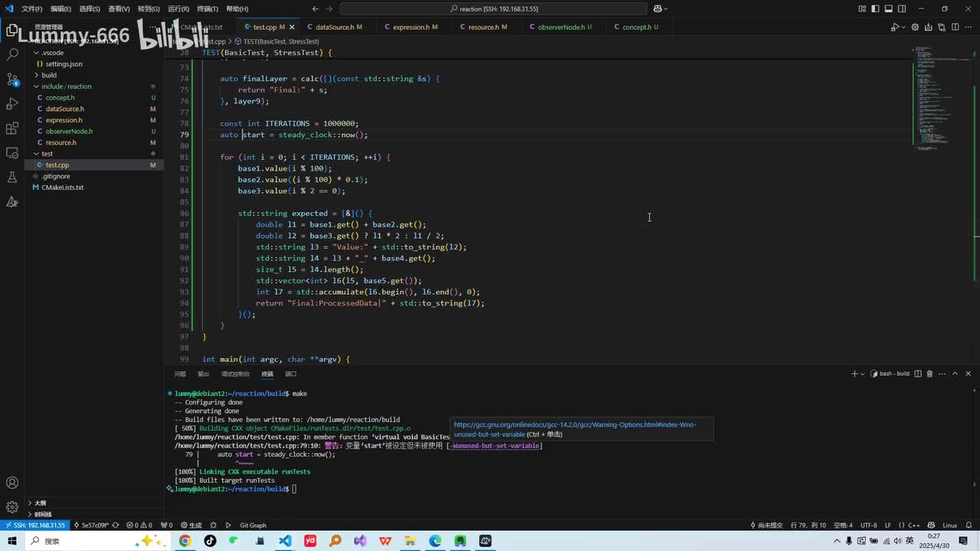Open the Accounts icon in activity bar

12,483
